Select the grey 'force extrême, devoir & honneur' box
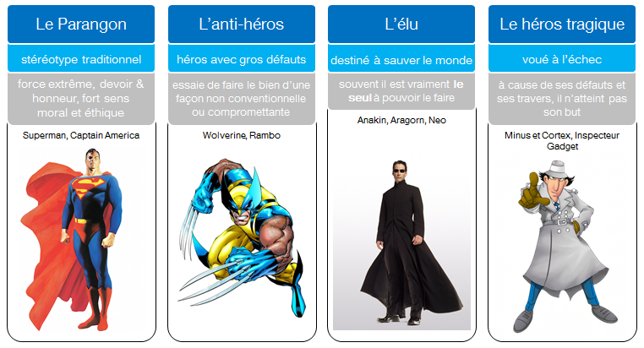Image resolution: width=644 pixels, height=348 pixels. [x=81, y=99]
